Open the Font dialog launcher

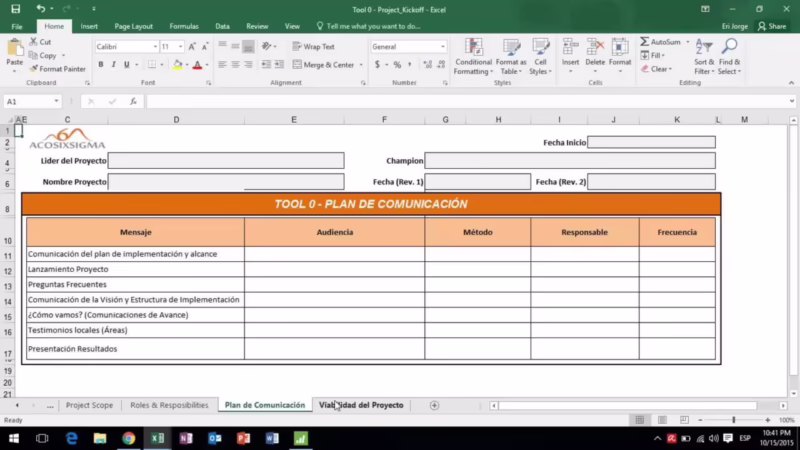tap(209, 83)
